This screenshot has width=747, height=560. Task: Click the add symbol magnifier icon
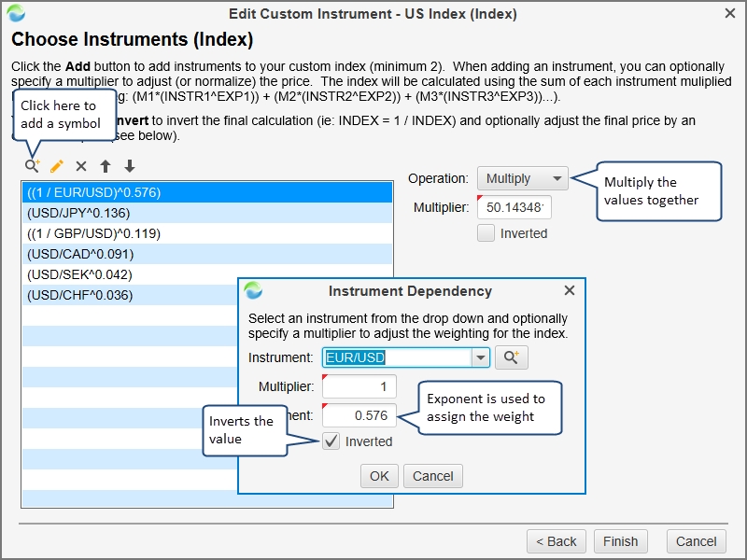(x=33, y=166)
